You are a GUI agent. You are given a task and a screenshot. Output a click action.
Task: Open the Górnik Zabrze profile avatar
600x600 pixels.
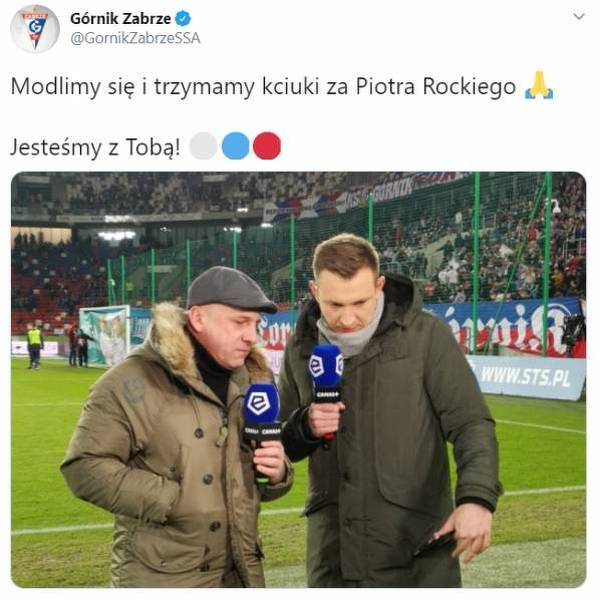[35, 29]
